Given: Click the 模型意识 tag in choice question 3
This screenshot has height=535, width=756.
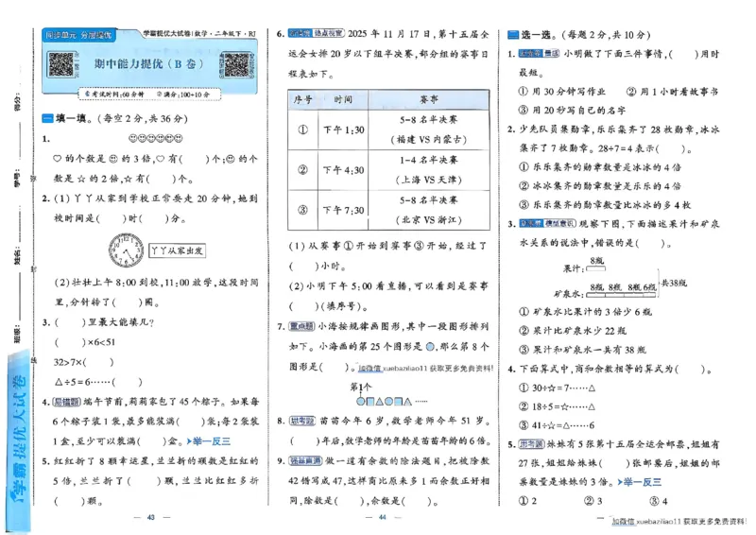Looking at the screenshot, I should [560, 223].
